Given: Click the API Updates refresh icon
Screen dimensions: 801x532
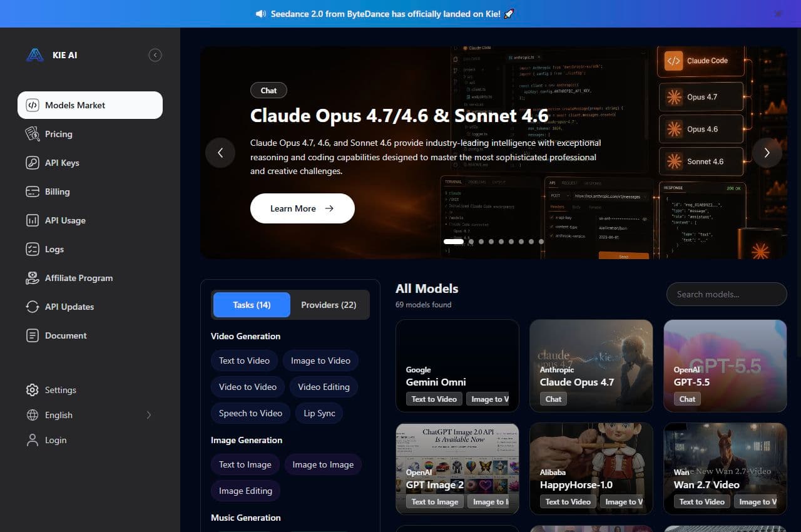Looking at the screenshot, I should 32,307.
